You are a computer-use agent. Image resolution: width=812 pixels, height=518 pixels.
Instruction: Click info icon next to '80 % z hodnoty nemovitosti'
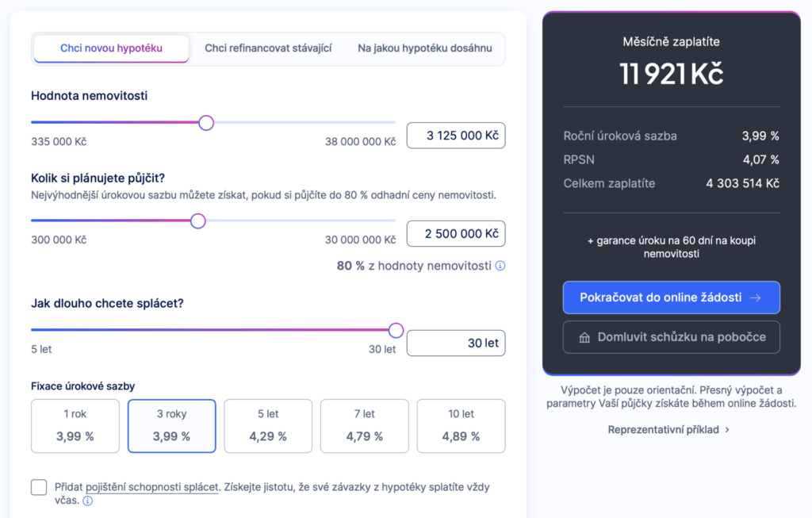pyautogui.click(x=500, y=266)
